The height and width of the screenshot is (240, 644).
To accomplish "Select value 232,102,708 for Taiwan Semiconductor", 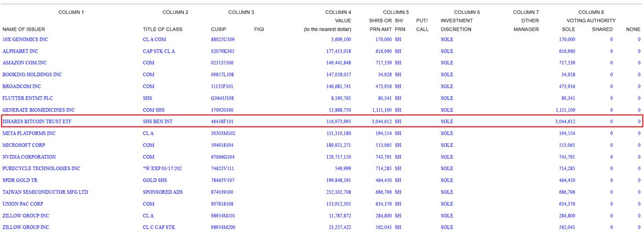I will coord(338,192).
